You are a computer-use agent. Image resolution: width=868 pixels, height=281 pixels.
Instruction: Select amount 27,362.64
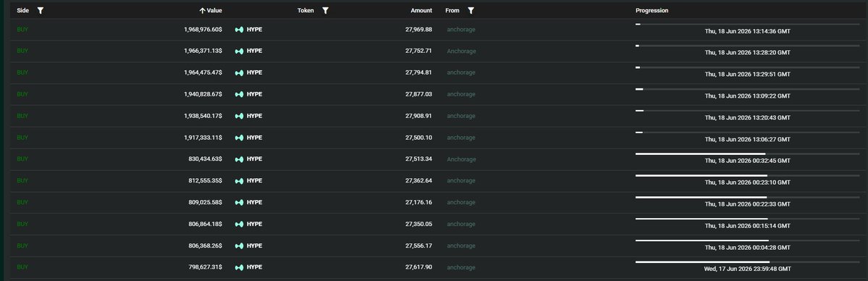click(x=418, y=180)
